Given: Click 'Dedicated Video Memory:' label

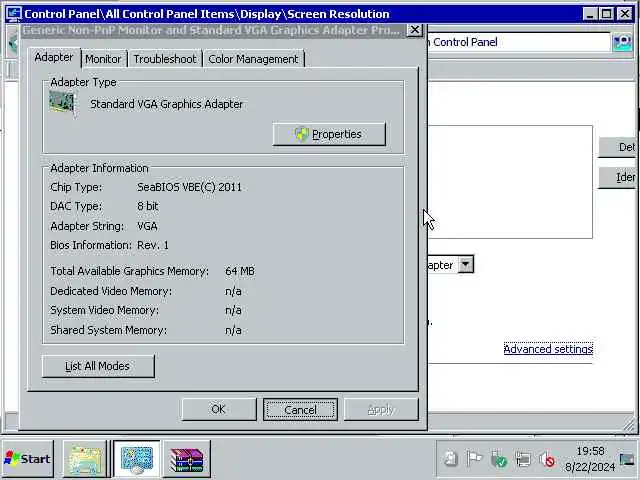Looking at the screenshot, I should point(111,291).
